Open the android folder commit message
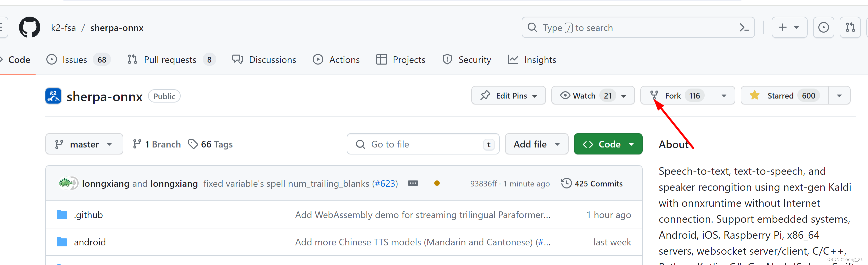This screenshot has height=265, width=868. coord(423,242)
